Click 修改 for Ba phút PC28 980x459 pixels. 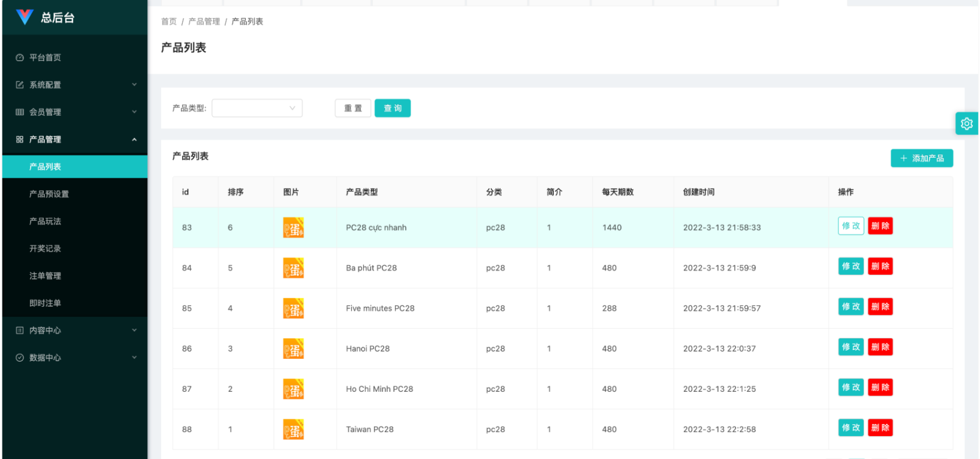851,266
